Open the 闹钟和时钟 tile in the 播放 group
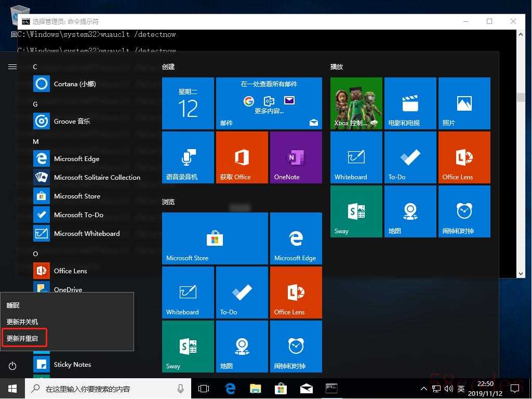 (x=464, y=211)
